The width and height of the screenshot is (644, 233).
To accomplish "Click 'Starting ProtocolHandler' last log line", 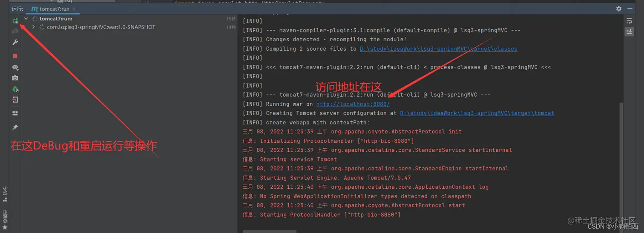I will (322, 215).
